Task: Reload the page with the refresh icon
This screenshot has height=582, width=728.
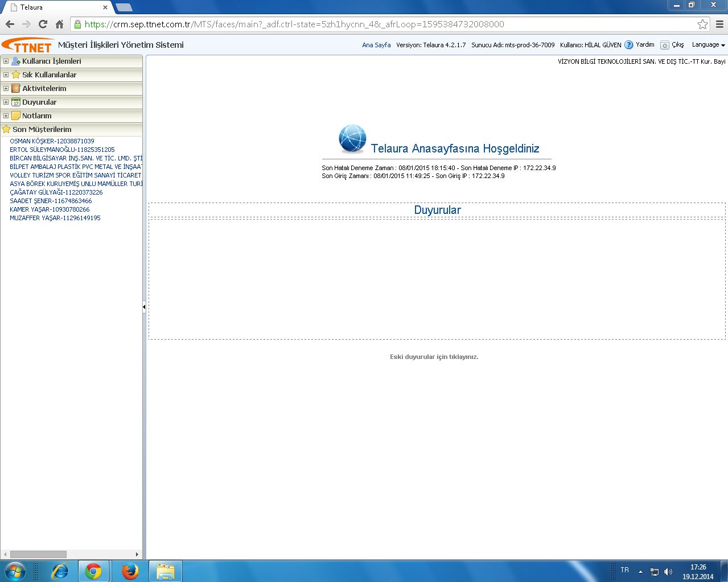Action: 43,24
